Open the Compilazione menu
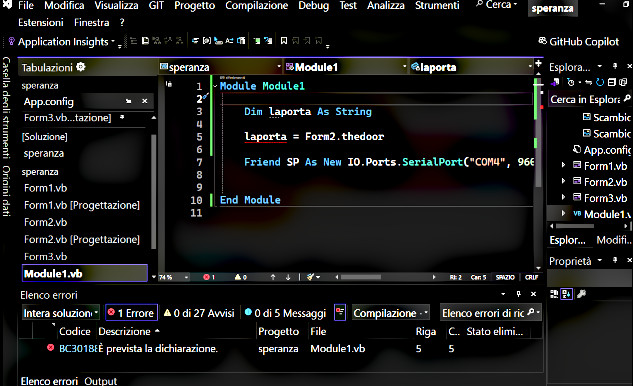 (257, 5)
